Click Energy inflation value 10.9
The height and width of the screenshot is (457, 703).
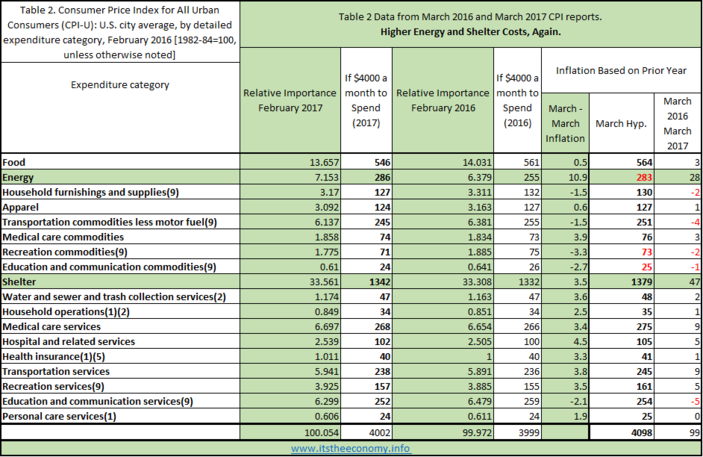pos(578,177)
